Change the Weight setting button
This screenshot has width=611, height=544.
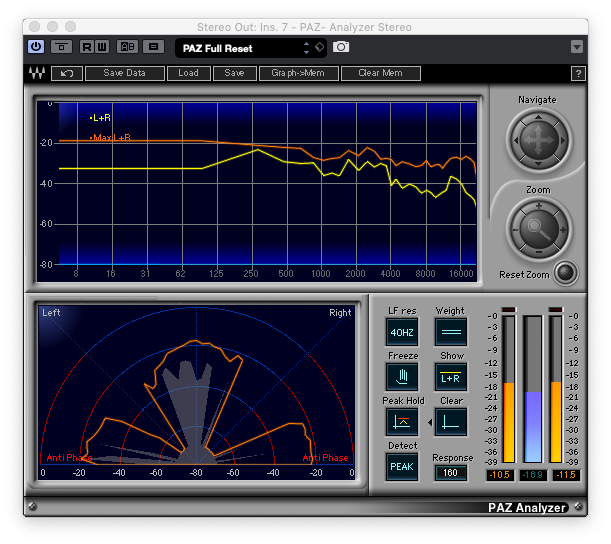451,332
